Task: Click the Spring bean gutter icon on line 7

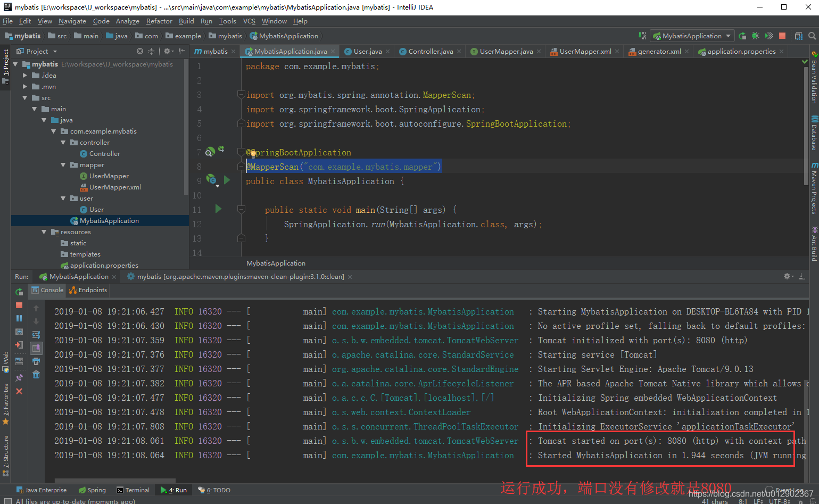Action: pyautogui.click(x=210, y=152)
